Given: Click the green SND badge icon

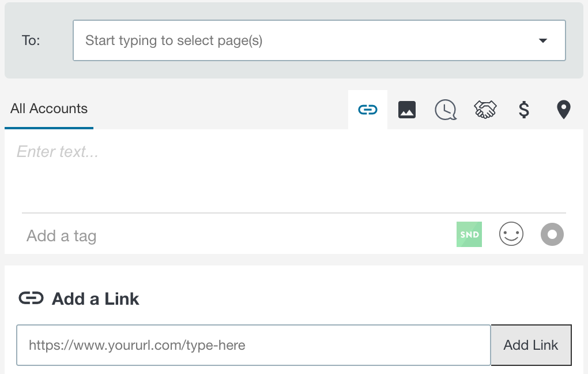Looking at the screenshot, I should [x=469, y=234].
